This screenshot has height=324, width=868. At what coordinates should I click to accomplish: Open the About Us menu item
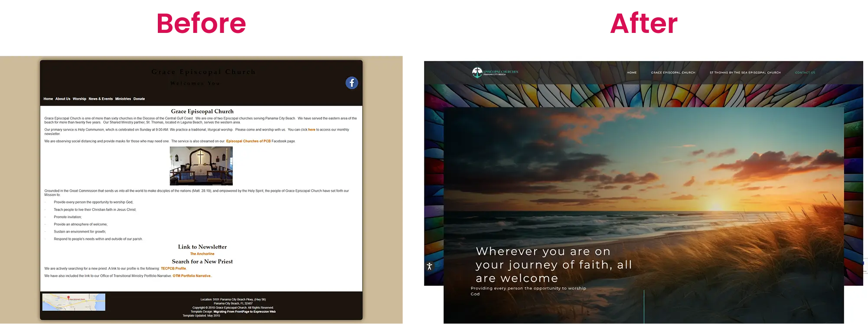tap(63, 99)
